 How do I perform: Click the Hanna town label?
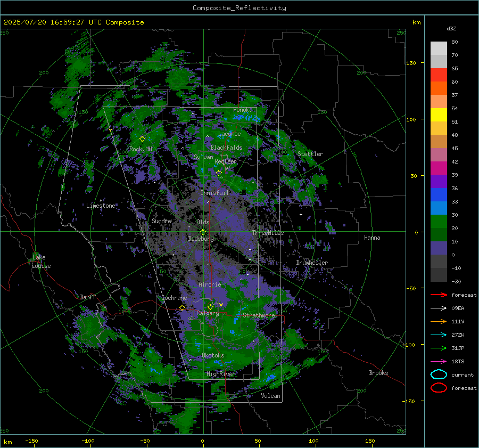click(x=372, y=238)
